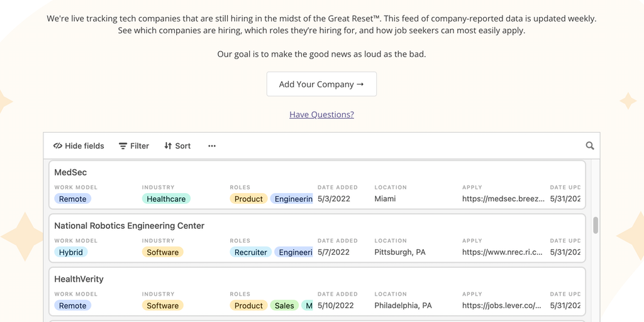Click the National Robotics apply link
Image resolution: width=644 pixels, height=322 pixels.
(502, 252)
